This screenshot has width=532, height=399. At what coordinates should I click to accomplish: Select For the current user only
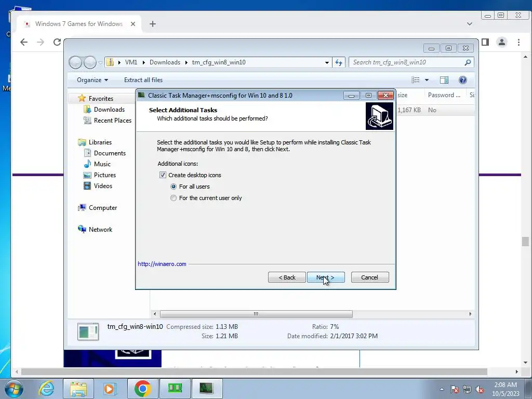[x=174, y=198]
